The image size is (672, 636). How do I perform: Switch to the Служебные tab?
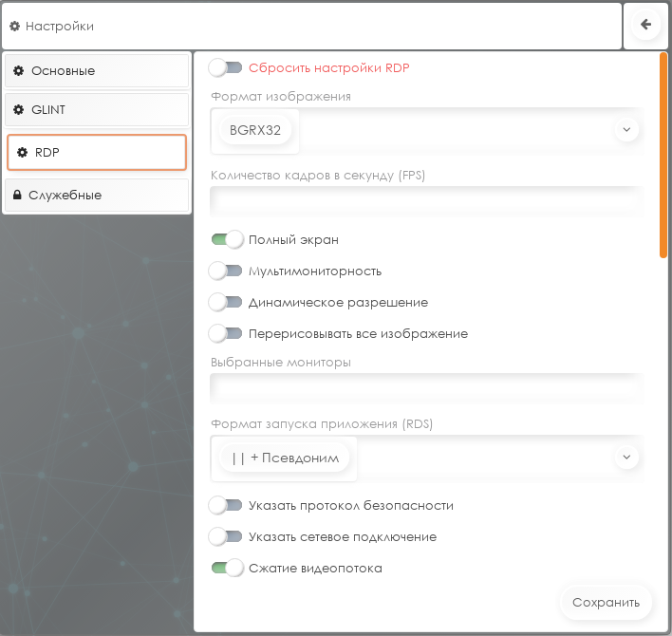coord(97,196)
